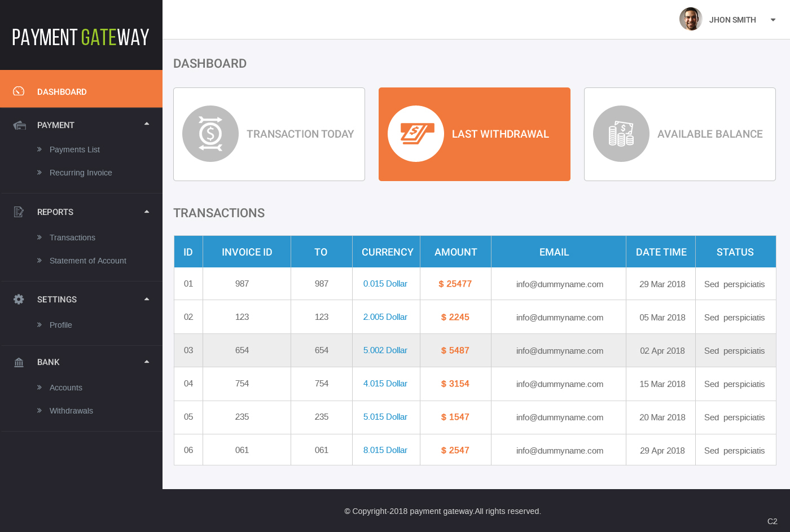The image size is (790, 532).
Task: Collapse the Payment section arrow
Action: coord(147,124)
